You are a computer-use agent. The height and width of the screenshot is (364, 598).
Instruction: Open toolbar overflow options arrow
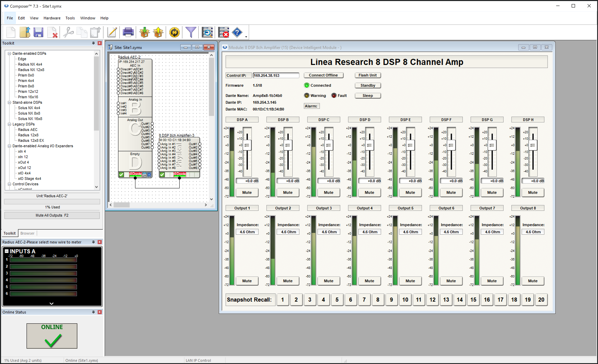tap(246, 37)
